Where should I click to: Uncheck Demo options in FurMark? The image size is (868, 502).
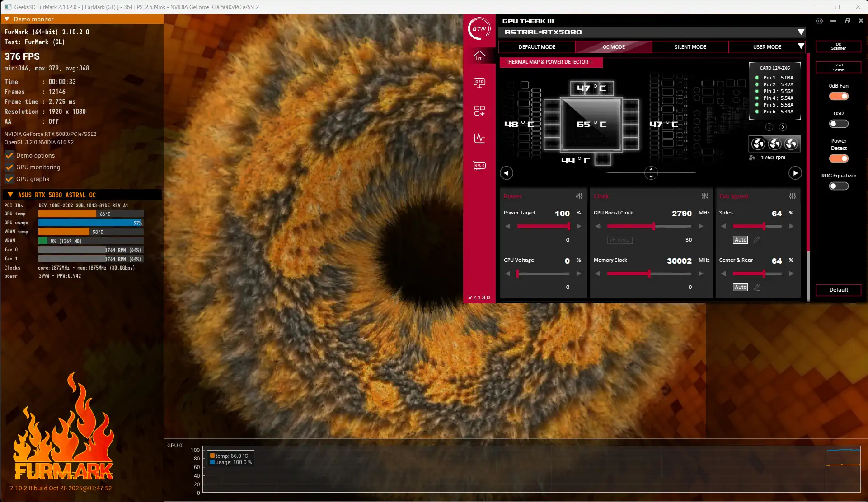pos(9,155)
